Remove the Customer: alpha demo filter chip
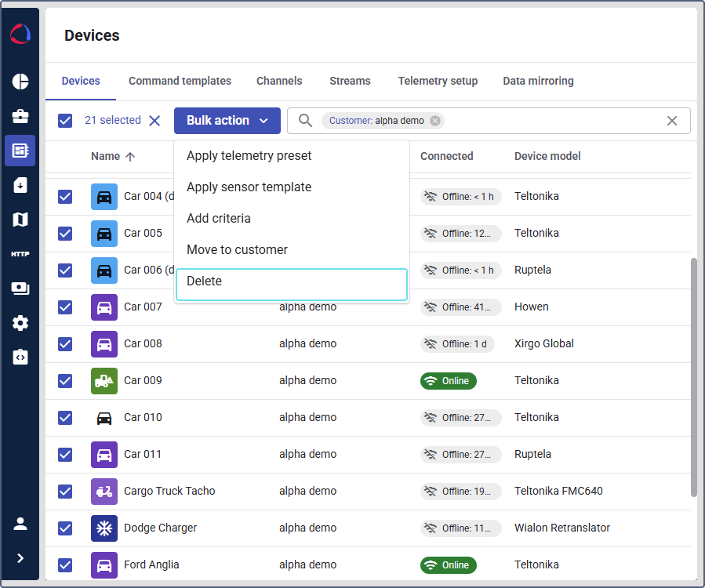Viewport: 705px width, 588px height. 435,121
